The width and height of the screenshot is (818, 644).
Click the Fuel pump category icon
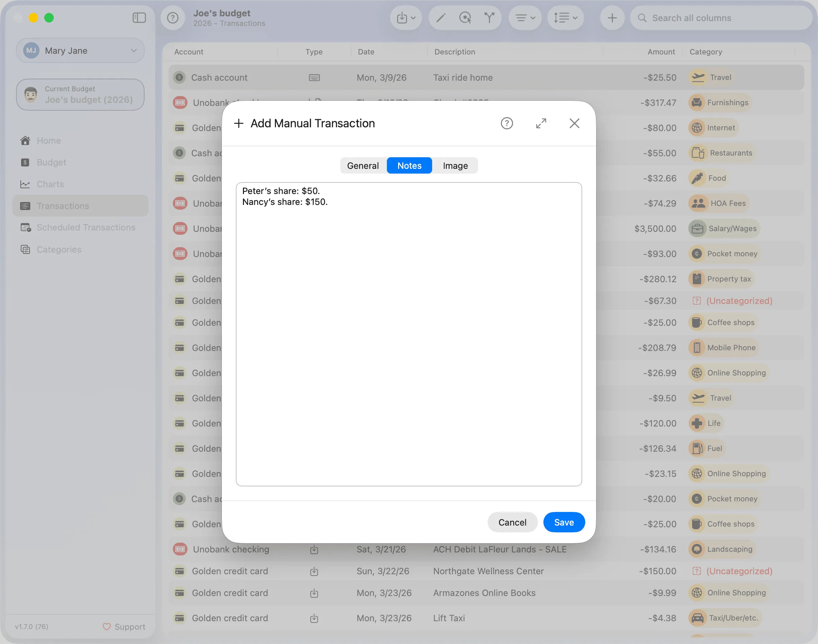pos(697,448)
